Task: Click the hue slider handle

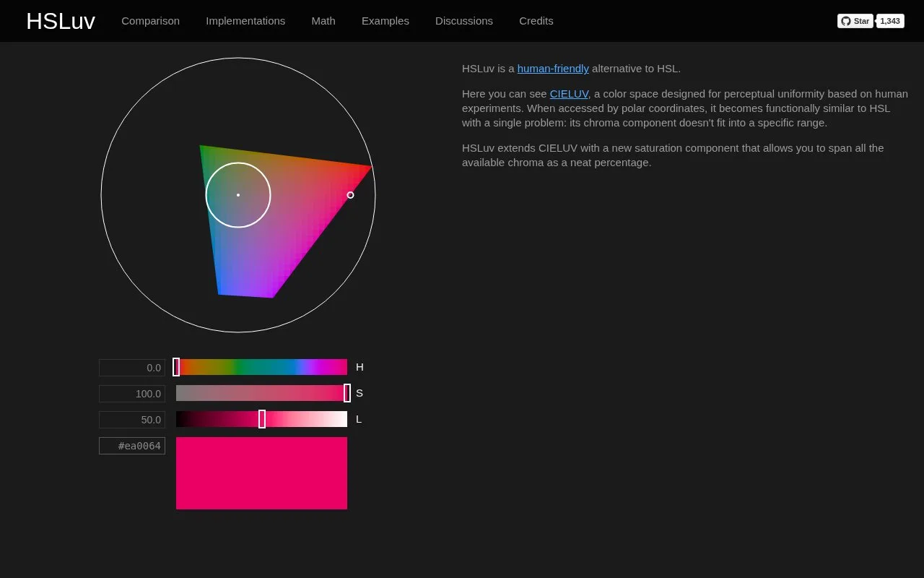Action: 176,367
